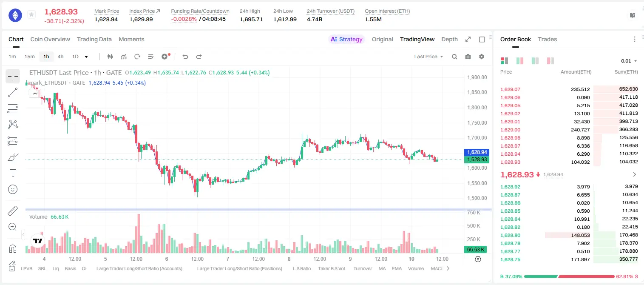This screenshot has width=644, height=285.
Task: Open the candlestick chart type selector
Action: click(110, 57)
